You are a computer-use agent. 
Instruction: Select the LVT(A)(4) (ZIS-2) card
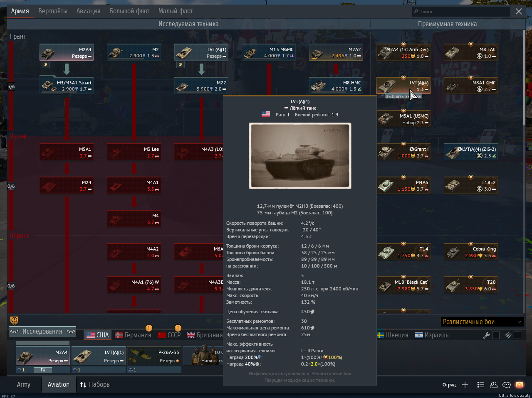coord(471,152)
